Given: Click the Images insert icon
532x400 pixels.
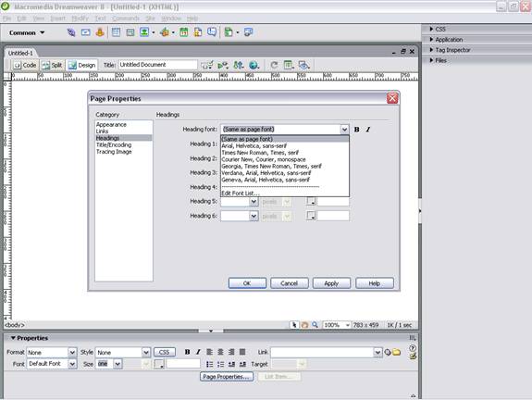Looking at the screenshot, I should tap(144, 32).
